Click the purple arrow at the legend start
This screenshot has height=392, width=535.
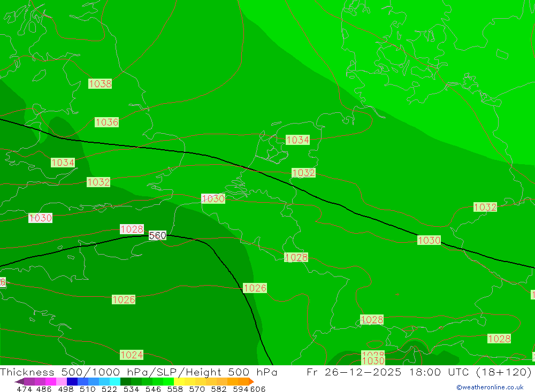19,381
